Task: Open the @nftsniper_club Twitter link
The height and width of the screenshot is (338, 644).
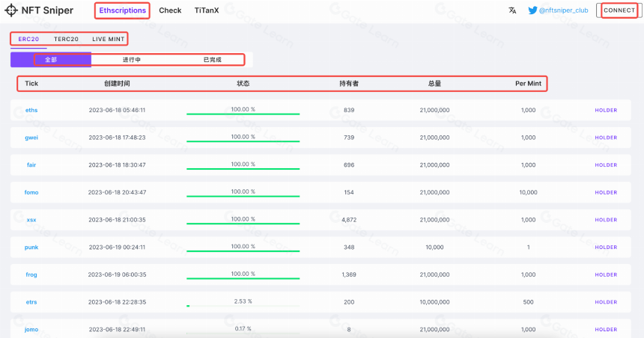Action: 563,10
